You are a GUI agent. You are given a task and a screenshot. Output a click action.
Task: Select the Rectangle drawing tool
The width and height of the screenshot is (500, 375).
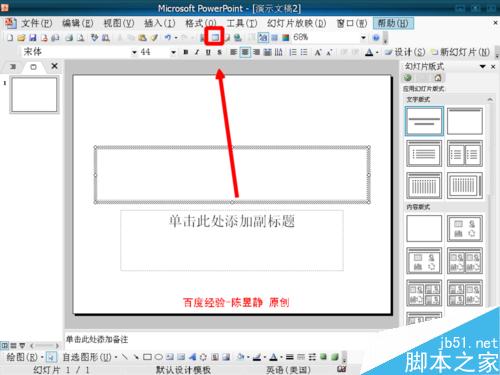coord(147,357)
